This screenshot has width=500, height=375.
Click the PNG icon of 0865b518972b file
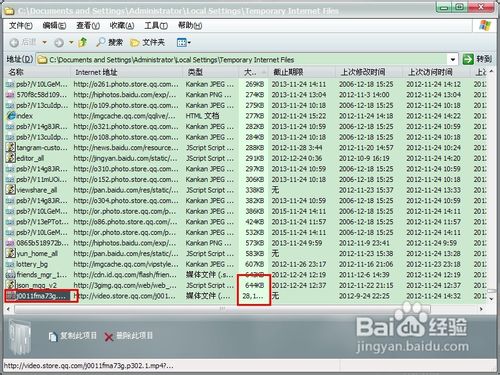(11, 243)
